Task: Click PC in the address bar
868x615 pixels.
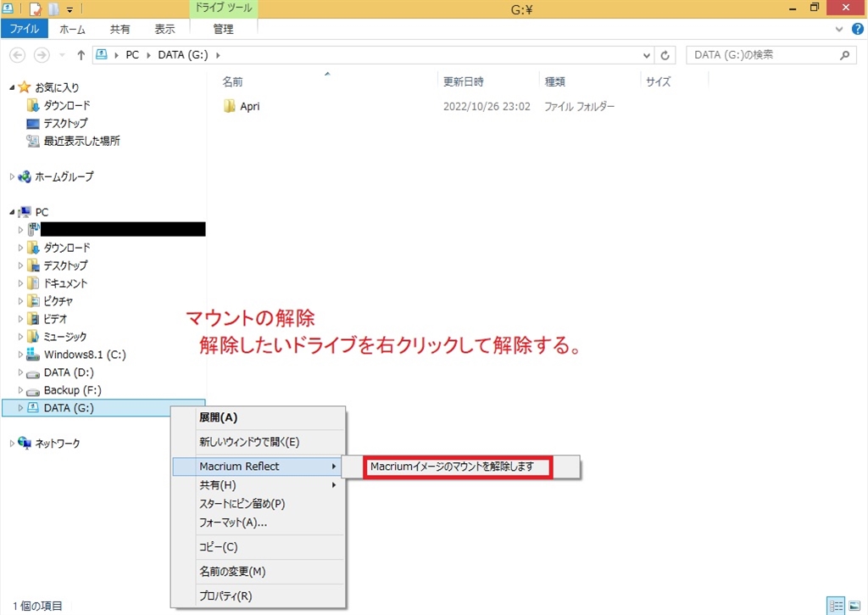Action: [132, 55]
